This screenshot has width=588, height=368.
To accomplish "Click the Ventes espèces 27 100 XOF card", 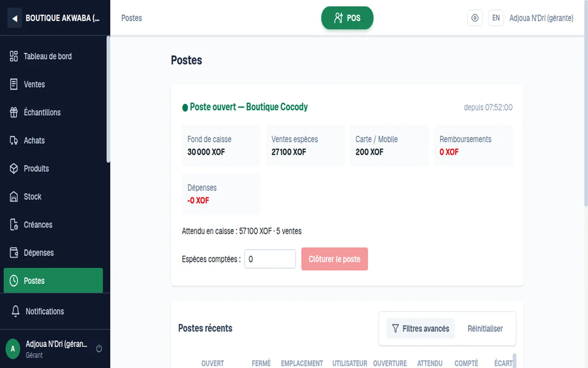I will [305, 146].
